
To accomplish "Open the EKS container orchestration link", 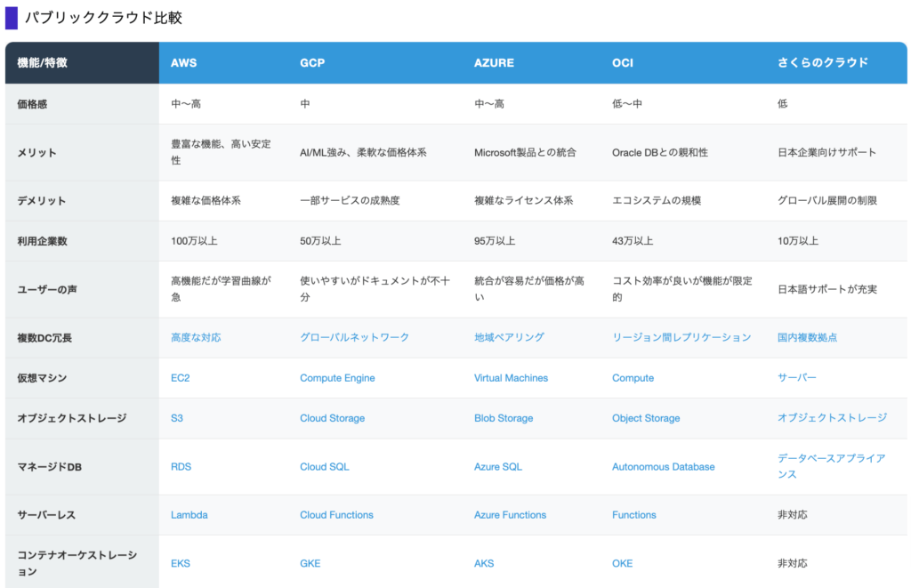I will [181, 563].
